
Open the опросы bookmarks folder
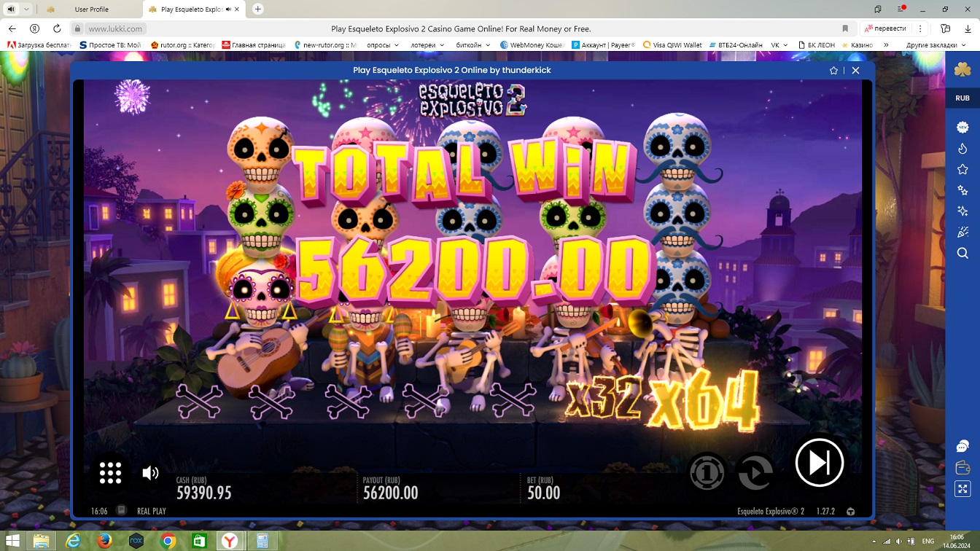(383, 45)
